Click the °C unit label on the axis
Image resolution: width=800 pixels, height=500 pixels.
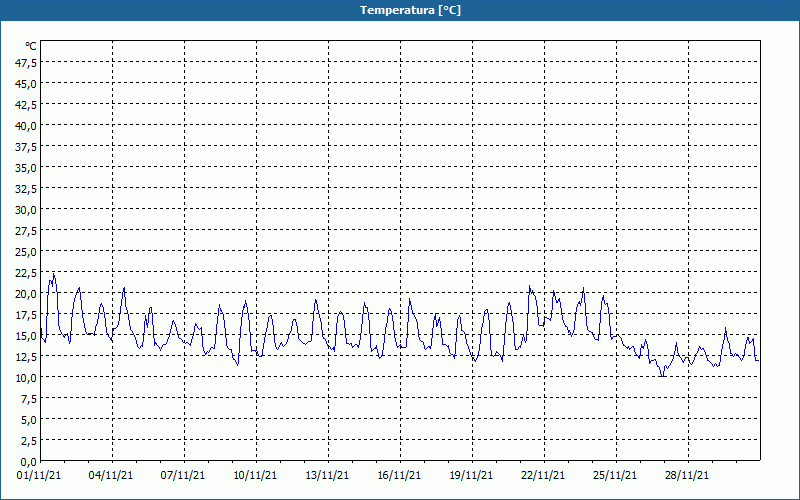pos(31,46)
